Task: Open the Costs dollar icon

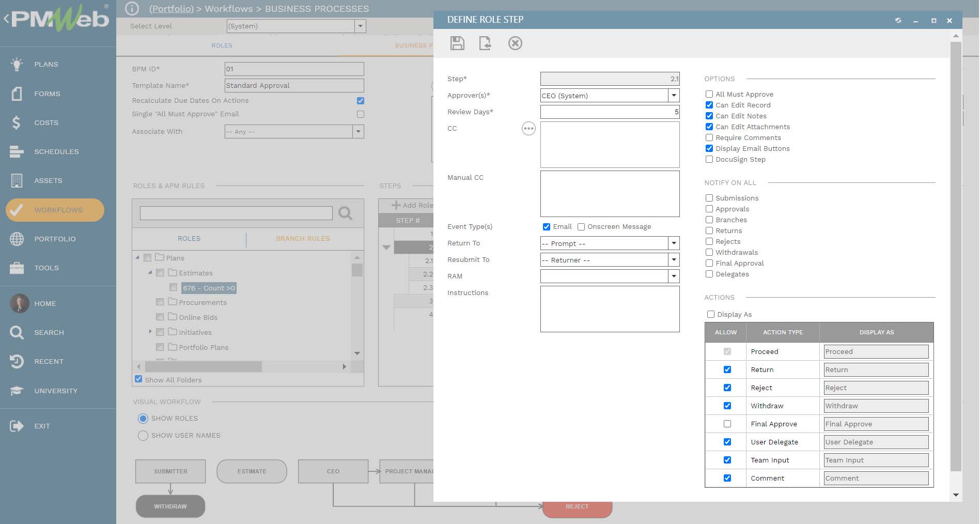Action: (17, 122)
